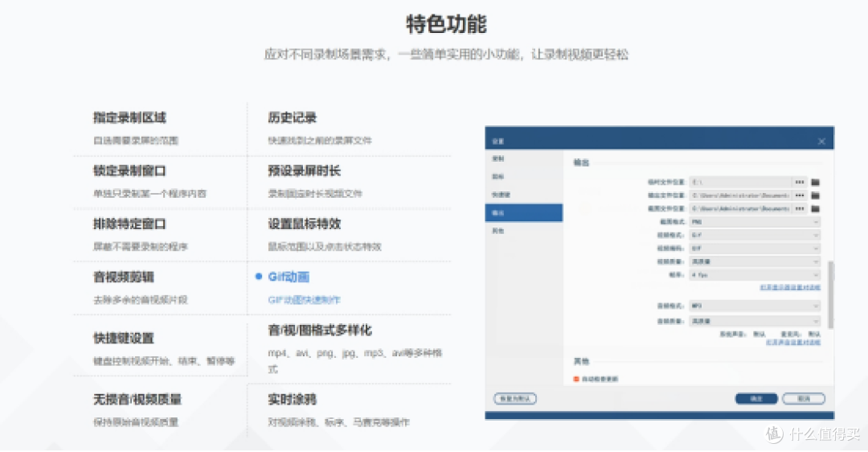Click the ellipsis button beside 临时文件位置

pyautogui.click(x=800, y=183)
